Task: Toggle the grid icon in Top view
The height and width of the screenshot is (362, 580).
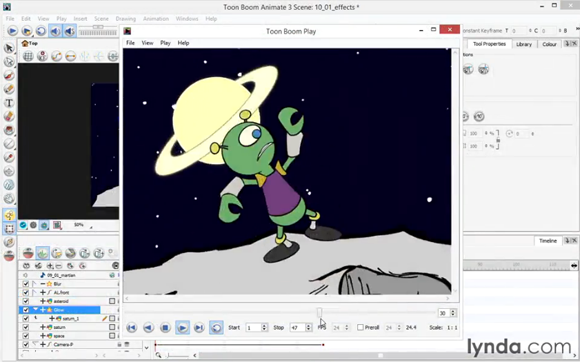Action: (28, 56)
